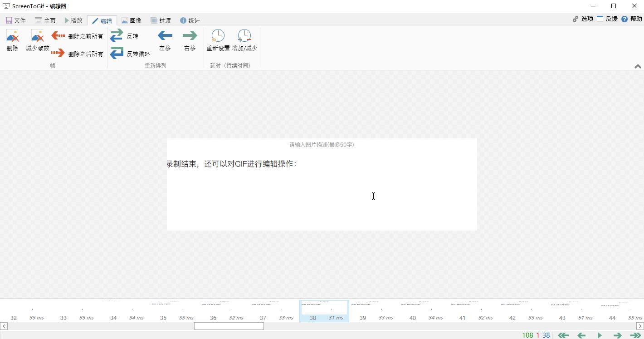
Task: Shift the frame left with 左移
Action: (165, 40)
